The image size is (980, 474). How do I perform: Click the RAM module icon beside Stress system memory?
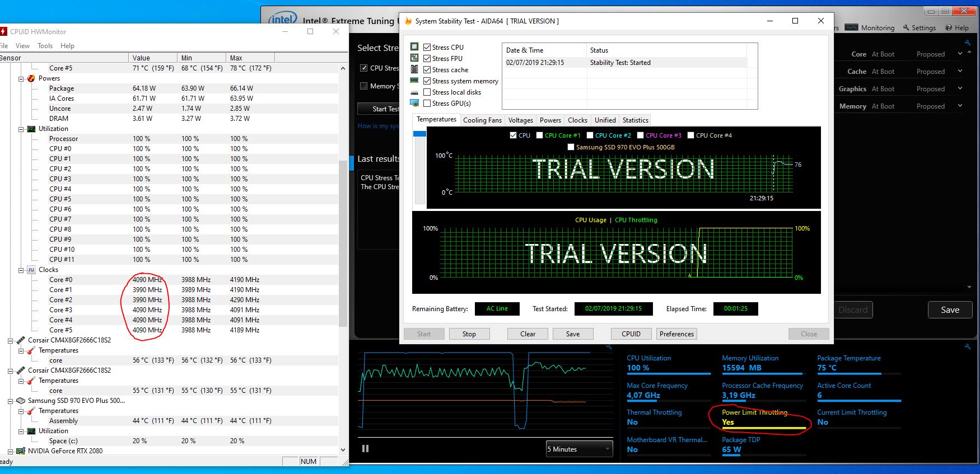coord(414,81)
